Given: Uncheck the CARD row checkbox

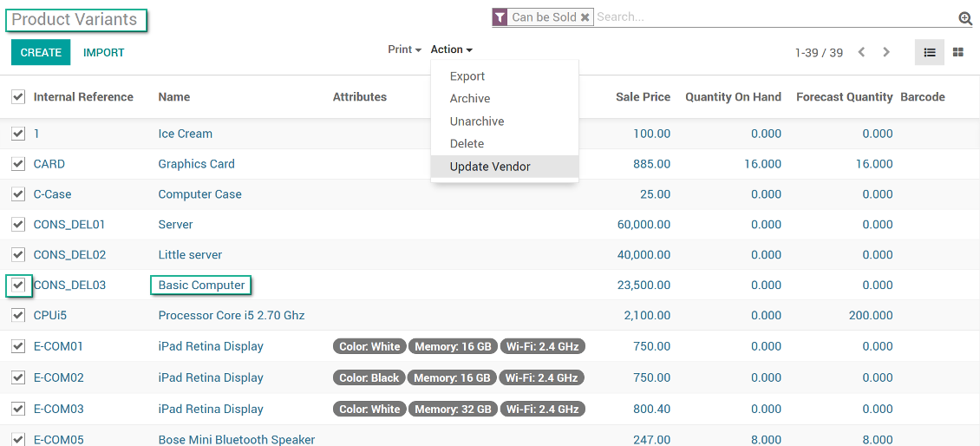Looking at the screenshot, I should pos(18,164).
